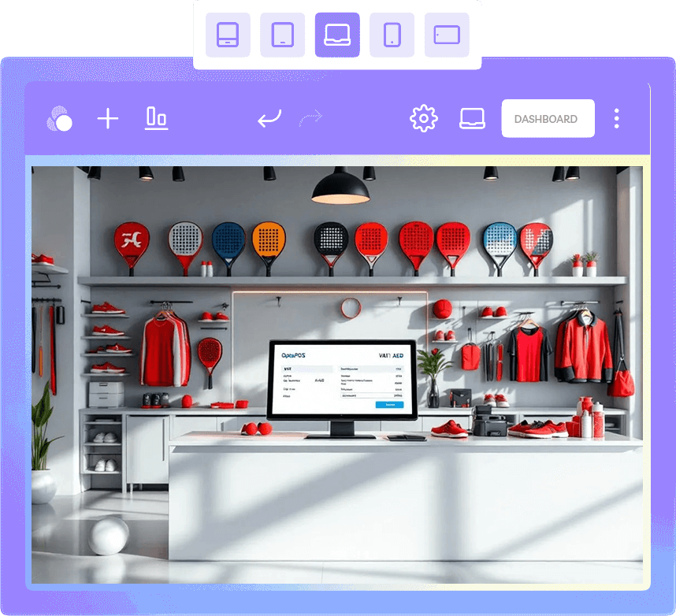This screenshot has height=616, width=676.
Task: Open settings with the gear icon
Action: click(424, 118)
